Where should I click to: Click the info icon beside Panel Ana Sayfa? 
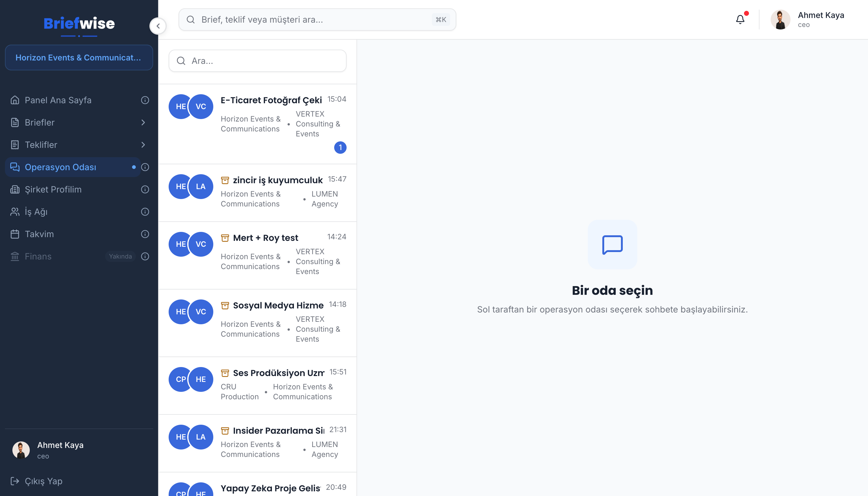[x=145, y=100]
